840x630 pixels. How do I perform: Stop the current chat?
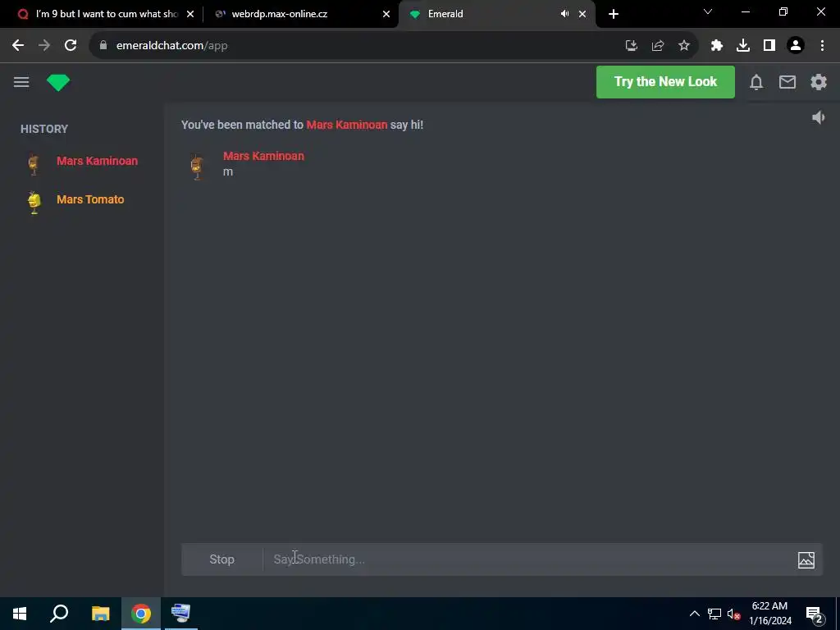pyautogui.click(x=221, y=559)
